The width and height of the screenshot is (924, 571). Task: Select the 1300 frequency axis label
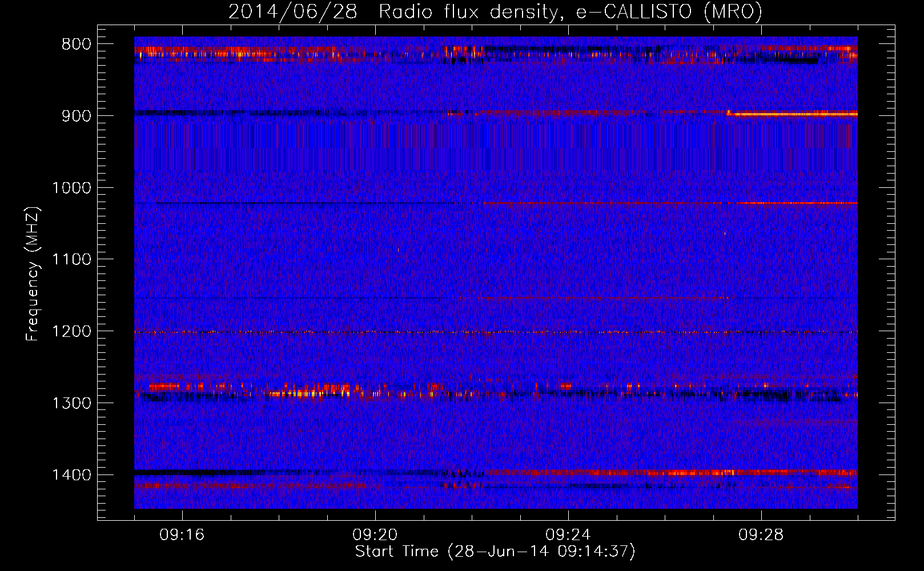point(71,403)
